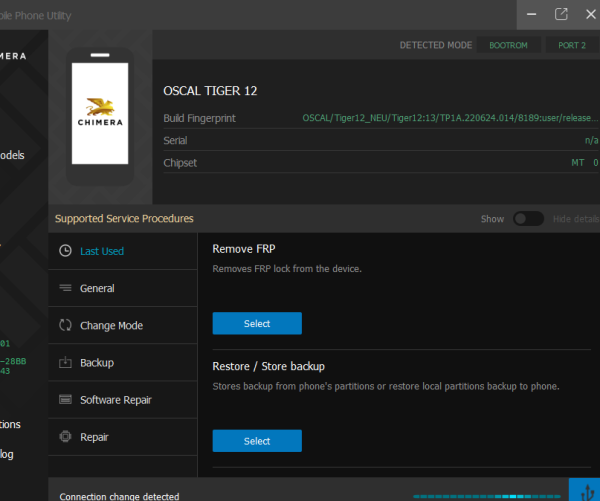Open the Software Repair category
Image resolution: width=600 pixels, height=501 pixels.
point(123,400)
